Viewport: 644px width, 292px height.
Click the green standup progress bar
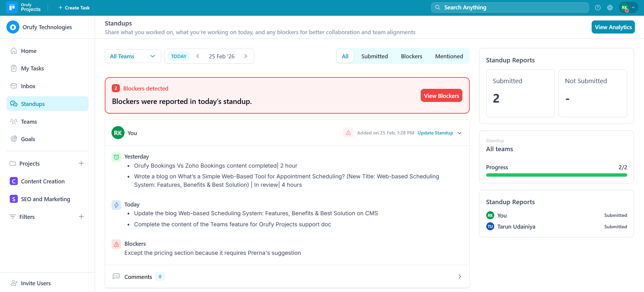click(x=556, y=175)
